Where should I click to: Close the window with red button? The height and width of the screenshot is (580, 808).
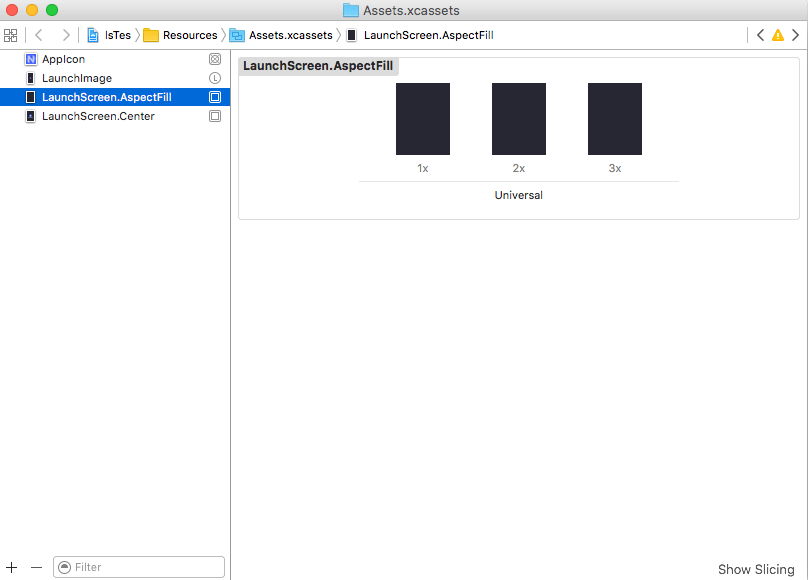click(x=12, y=10)
